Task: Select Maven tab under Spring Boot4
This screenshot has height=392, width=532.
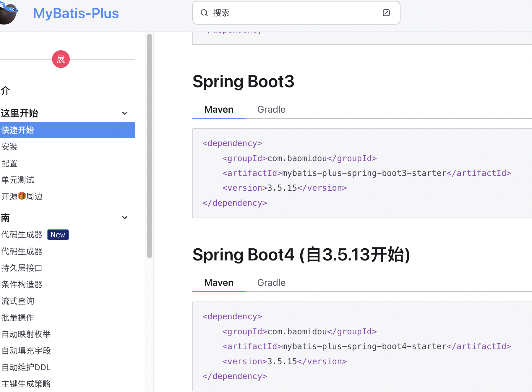Action: (x=219, y=283)
